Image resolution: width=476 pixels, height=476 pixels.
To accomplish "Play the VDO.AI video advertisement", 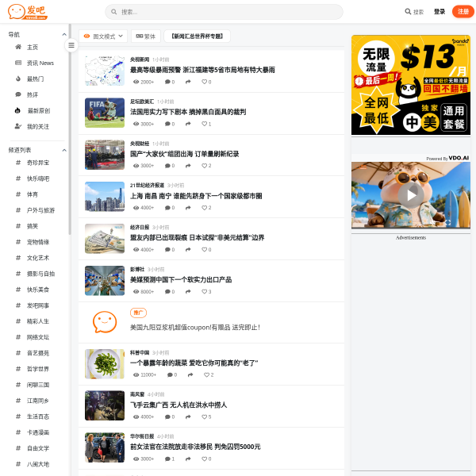I will coord(411,195).
